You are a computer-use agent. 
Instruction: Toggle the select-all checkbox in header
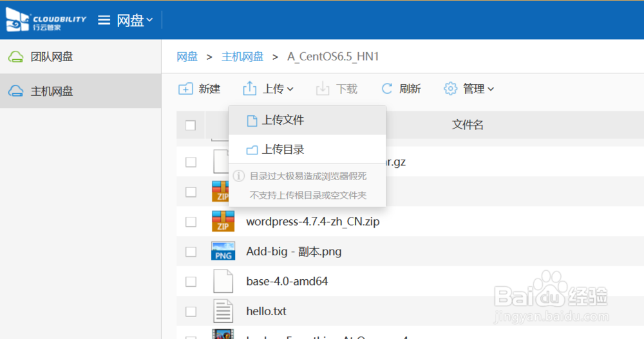[191, 125]
